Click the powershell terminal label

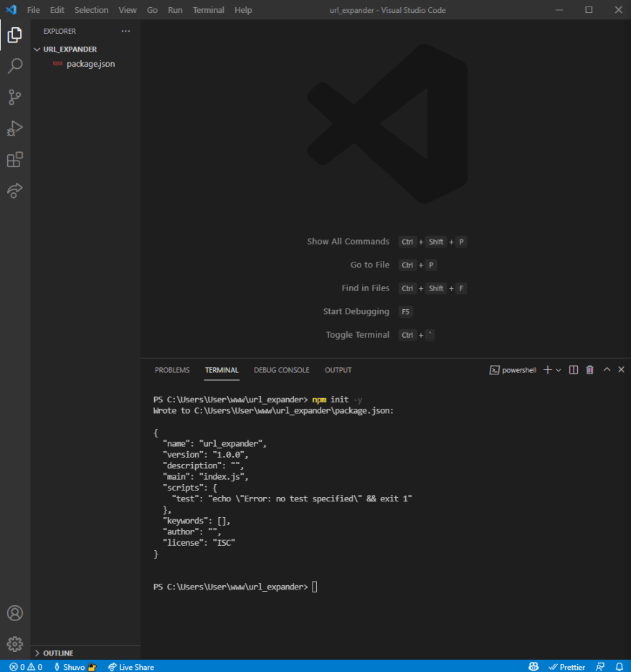[x=513, y=370]
